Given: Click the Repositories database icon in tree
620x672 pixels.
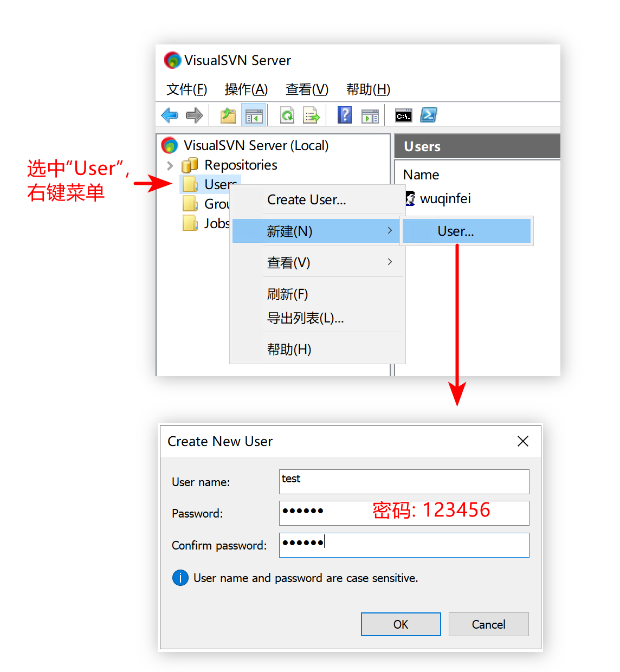Looking at the screenshot, I should point(190,165).
